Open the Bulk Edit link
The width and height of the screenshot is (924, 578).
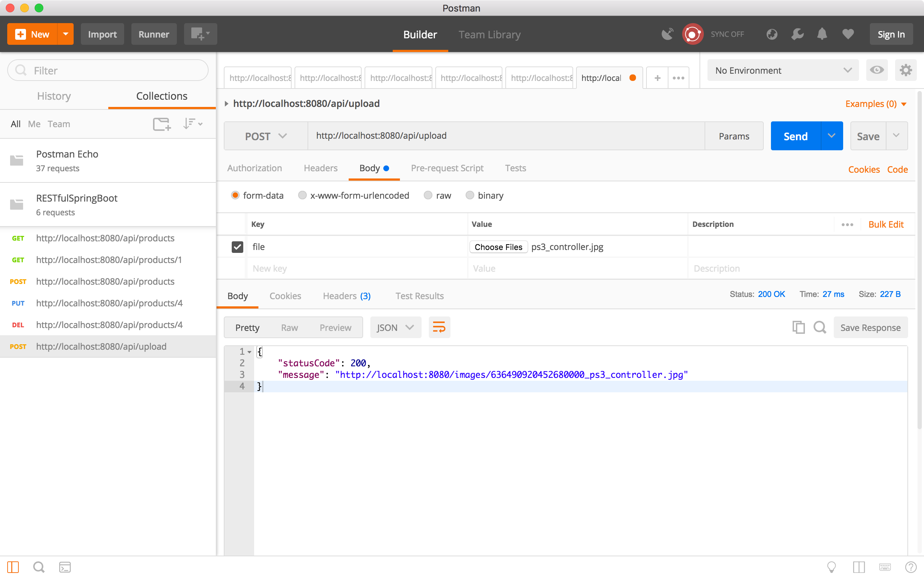click(x=886, y=224)
